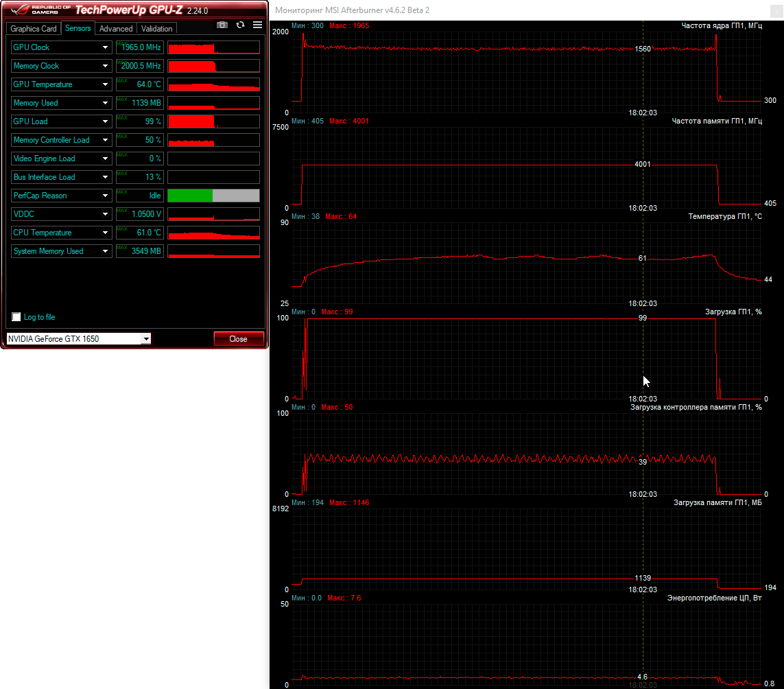Image resolution: width=784 pixels, height=689 pixels.
Task: Click the Afterburner 'Энергопотребление ЦП, Вт' graph title
Action: 715,598
